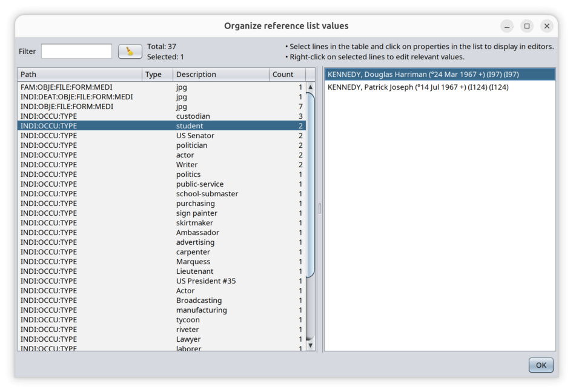This screenshot has height=392, width=573.
Task: Sort by the Description column header
Action: click(221, 75)
